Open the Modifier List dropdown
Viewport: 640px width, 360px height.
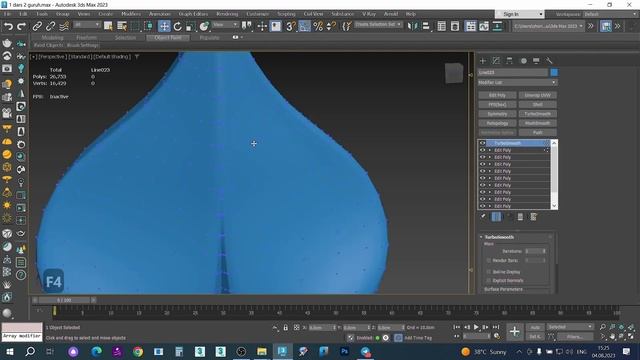518,82
